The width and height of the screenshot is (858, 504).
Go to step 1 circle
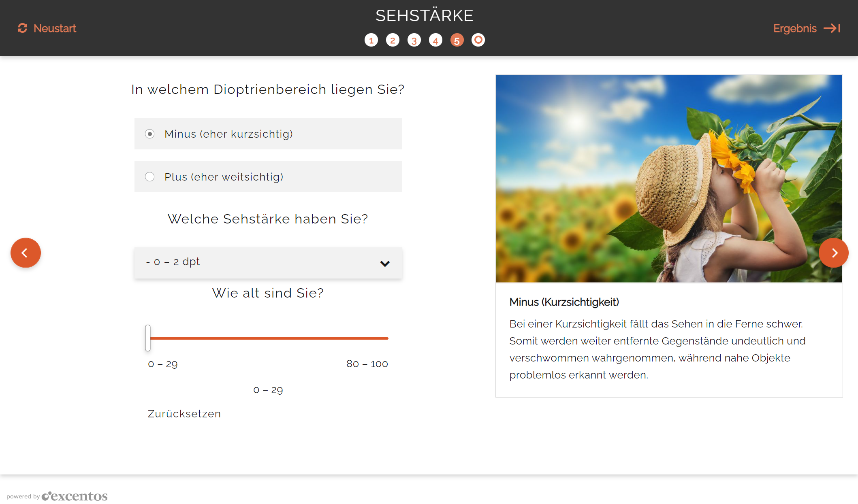pos(371,40)
